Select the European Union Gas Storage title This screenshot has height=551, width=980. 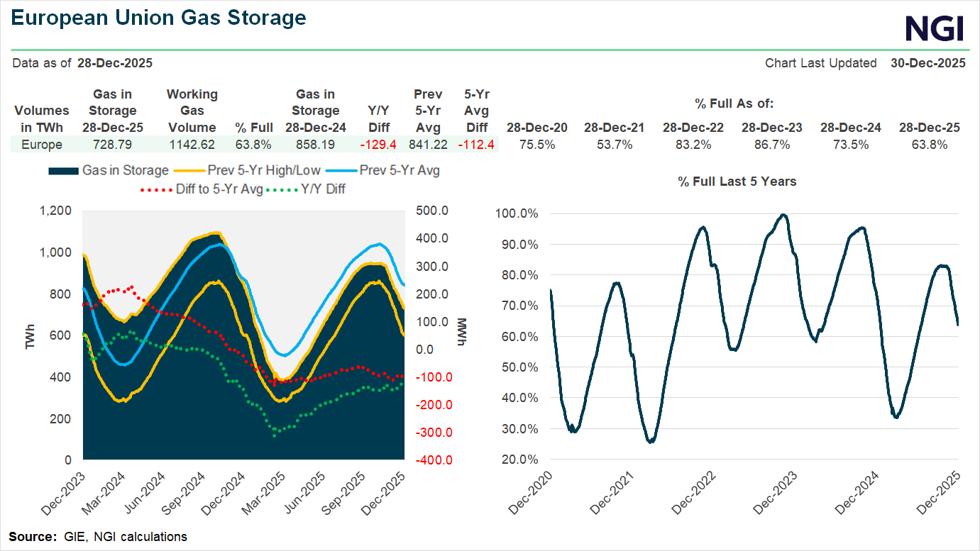coord(158,17)
